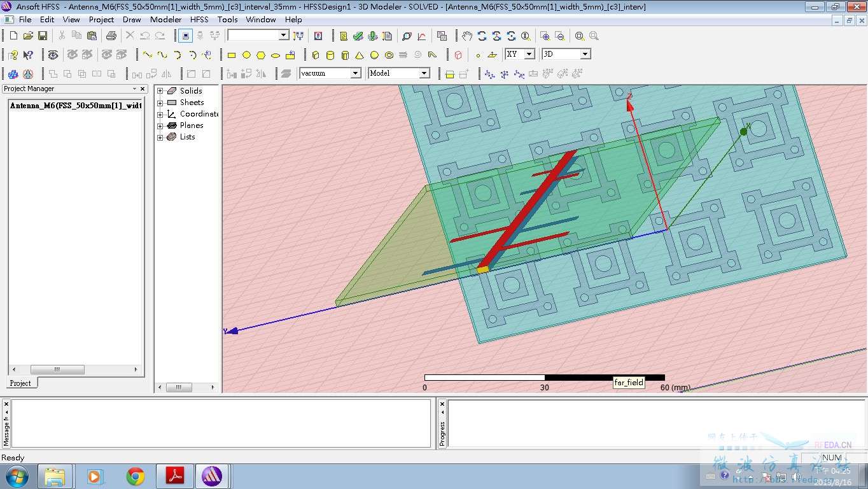Click the Analyze All icon
The image size is (868, 489).
[x=373, y=36]
